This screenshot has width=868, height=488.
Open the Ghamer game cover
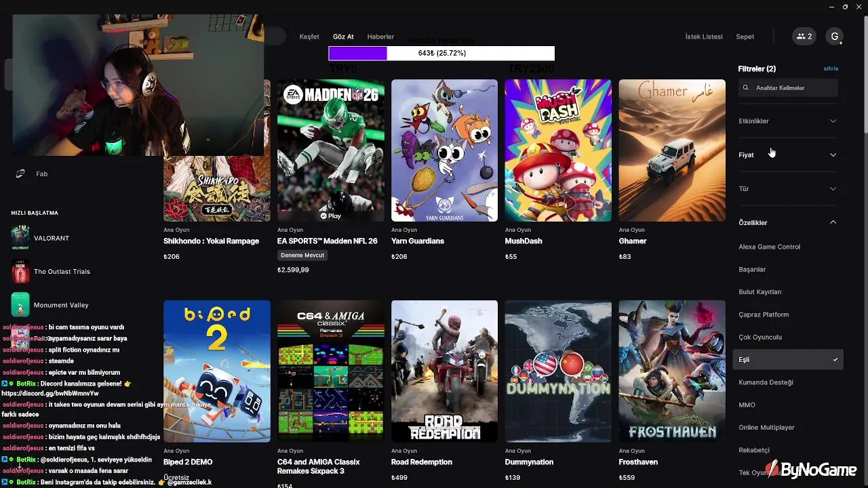pos(672,150)
